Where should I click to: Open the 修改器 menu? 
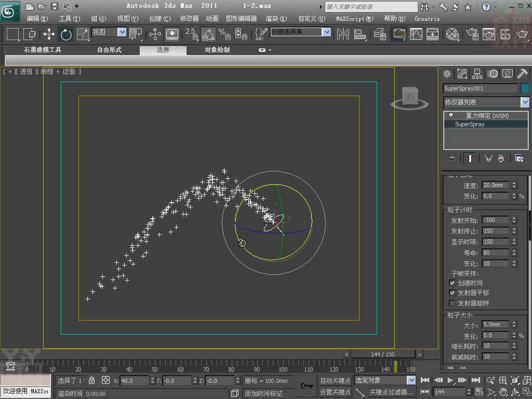point(189,19)
